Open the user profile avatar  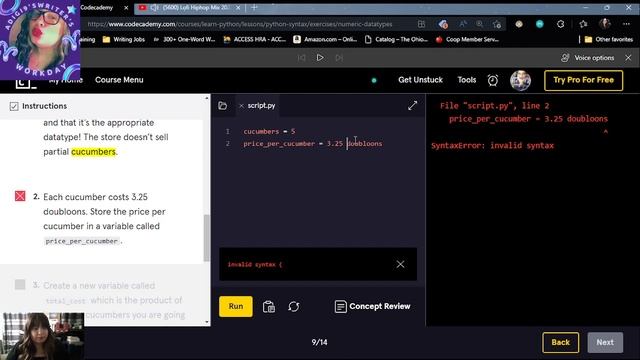coord(520,80)
